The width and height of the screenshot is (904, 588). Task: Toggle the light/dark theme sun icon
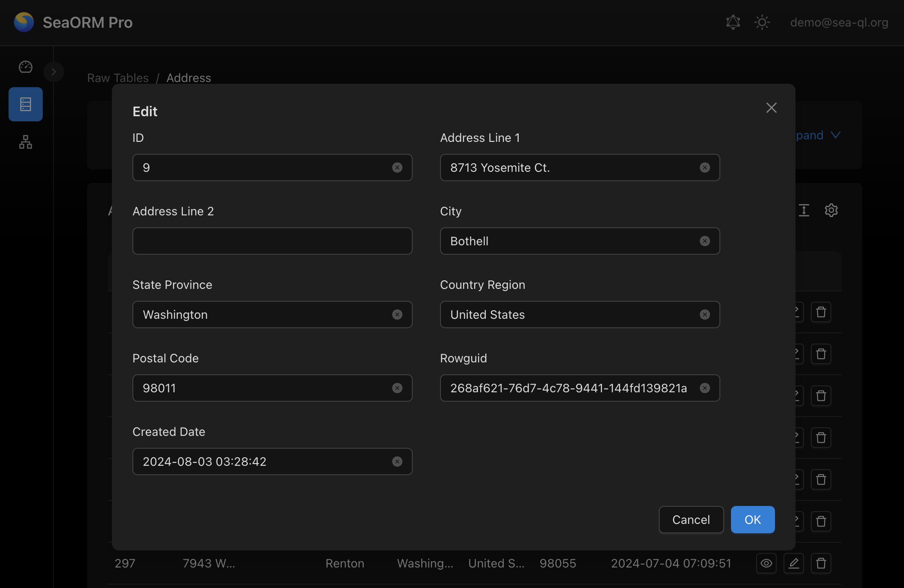762,22
